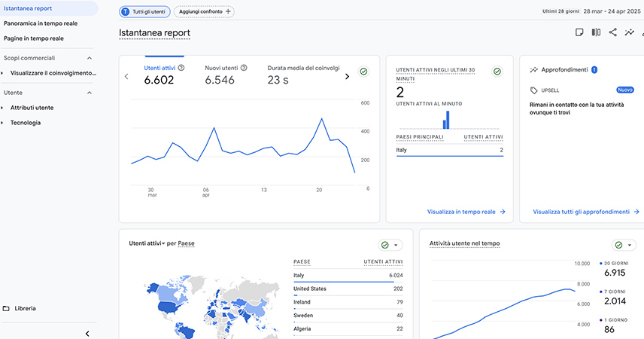Open status dropdown on country card
The height and width of the screenshot is (339, 644).
[390, 245]
